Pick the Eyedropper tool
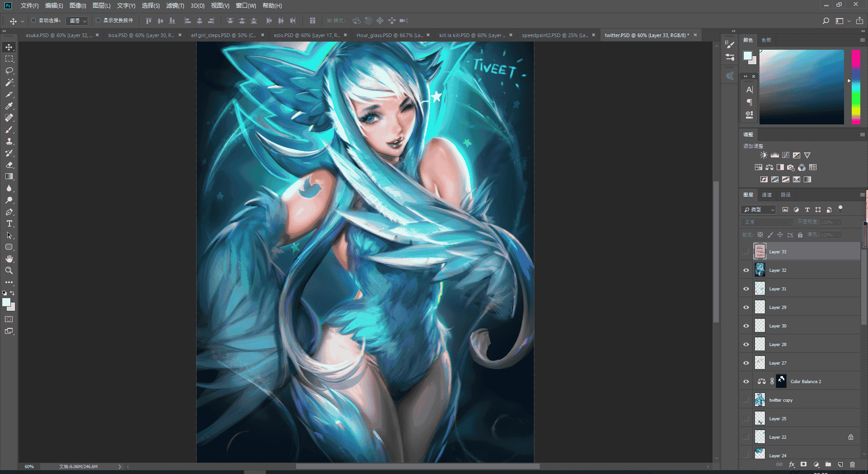 click(x=9, y=106)
